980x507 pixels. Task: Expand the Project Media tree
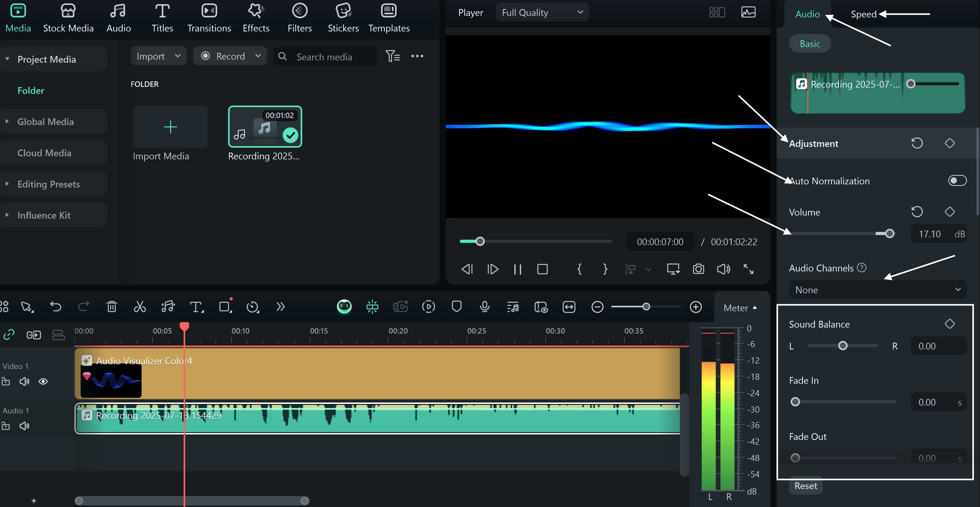(7, 59)
